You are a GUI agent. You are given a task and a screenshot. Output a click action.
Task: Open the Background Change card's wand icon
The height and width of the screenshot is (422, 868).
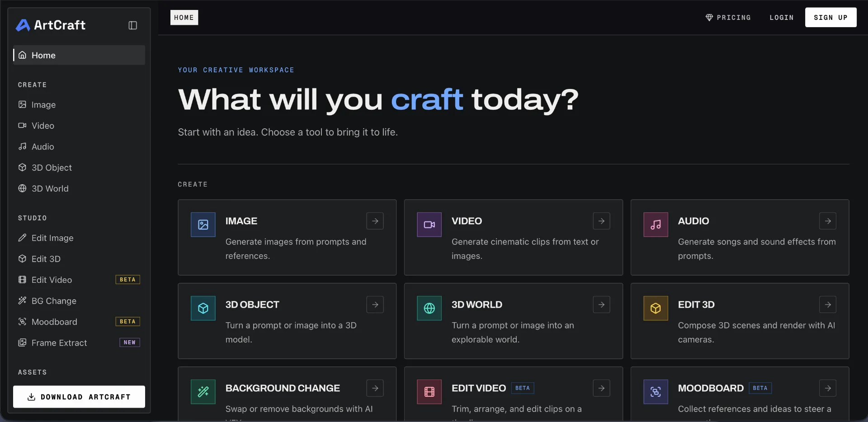[203, 392]
